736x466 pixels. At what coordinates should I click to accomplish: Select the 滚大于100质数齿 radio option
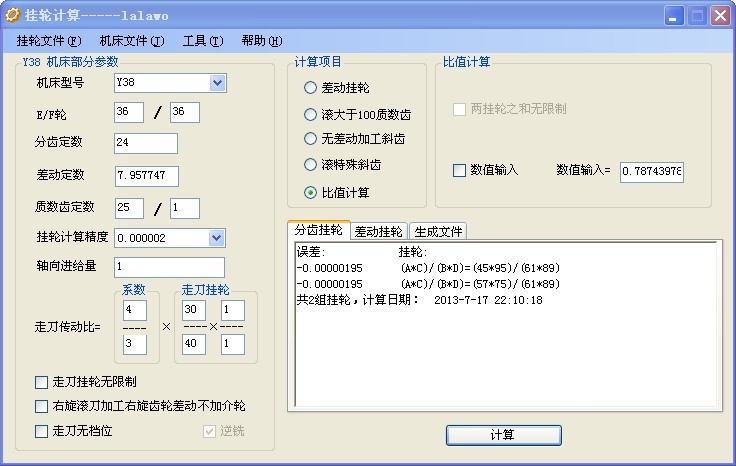310,115
